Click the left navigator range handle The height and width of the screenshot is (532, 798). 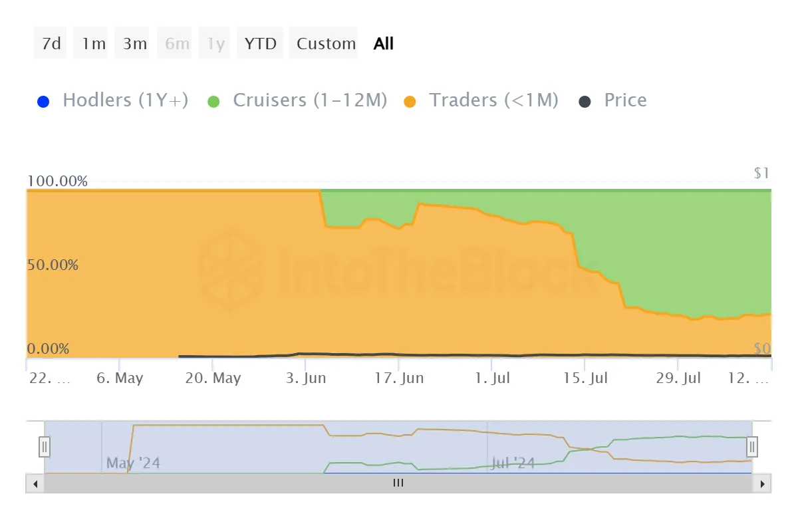[x=45, y=447]
